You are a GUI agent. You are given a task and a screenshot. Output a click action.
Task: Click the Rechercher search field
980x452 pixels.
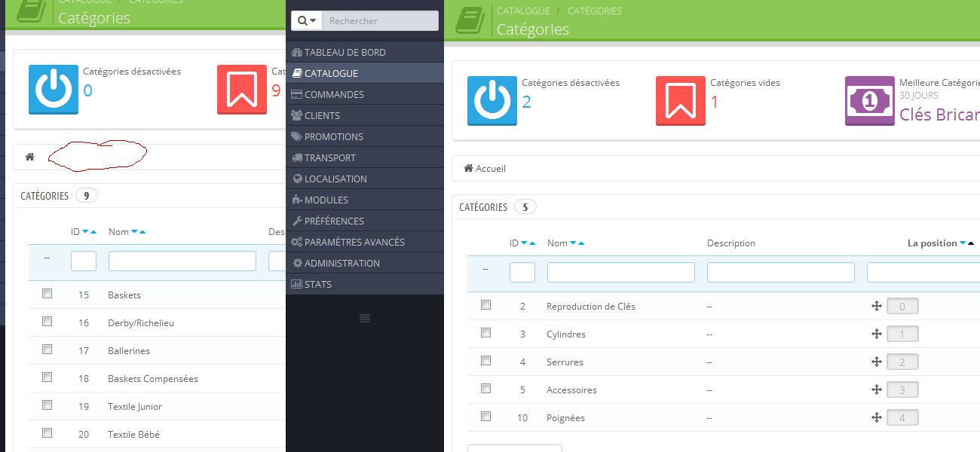pyautogui.click(x=381, y=21)
